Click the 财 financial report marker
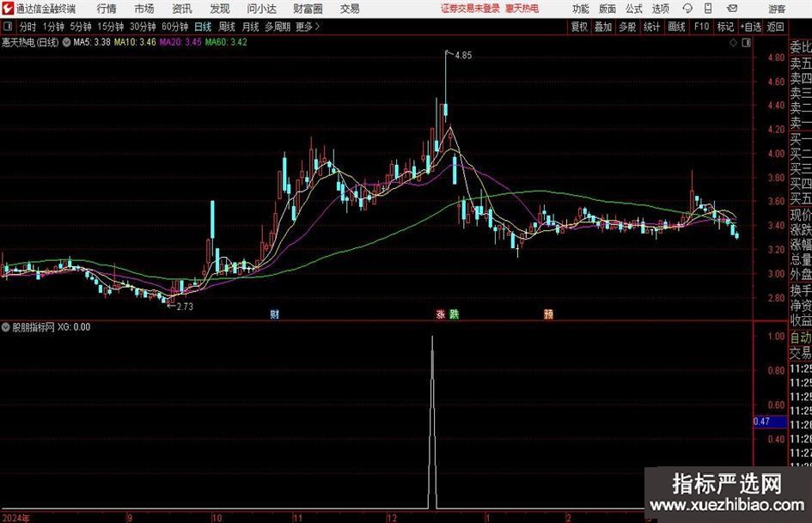Screen dimensions: 812x523 click(x=274, y=313)
